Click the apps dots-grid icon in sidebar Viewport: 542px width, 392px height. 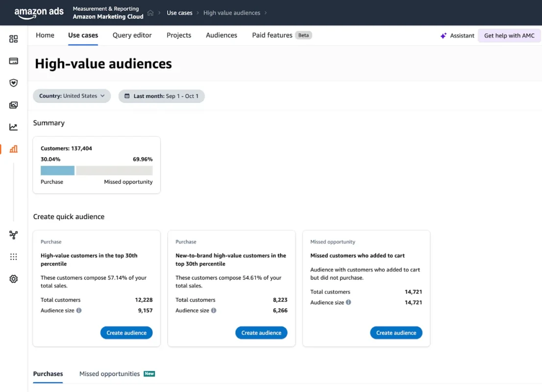(13, 256)
